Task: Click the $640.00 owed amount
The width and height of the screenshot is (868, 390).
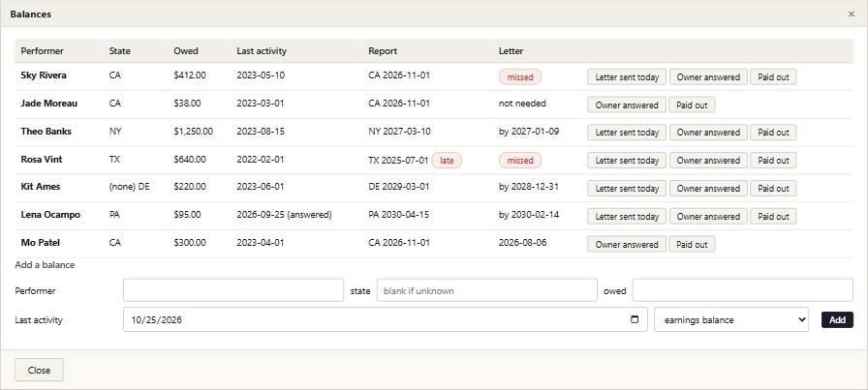Action: click(x=190, y=160)
